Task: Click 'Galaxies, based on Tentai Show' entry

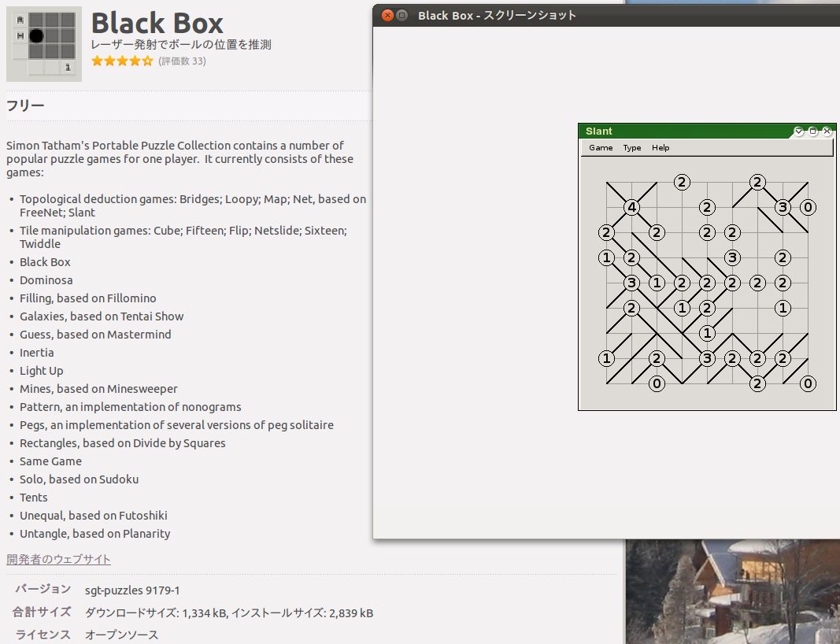Action: (x=102, y=316)
